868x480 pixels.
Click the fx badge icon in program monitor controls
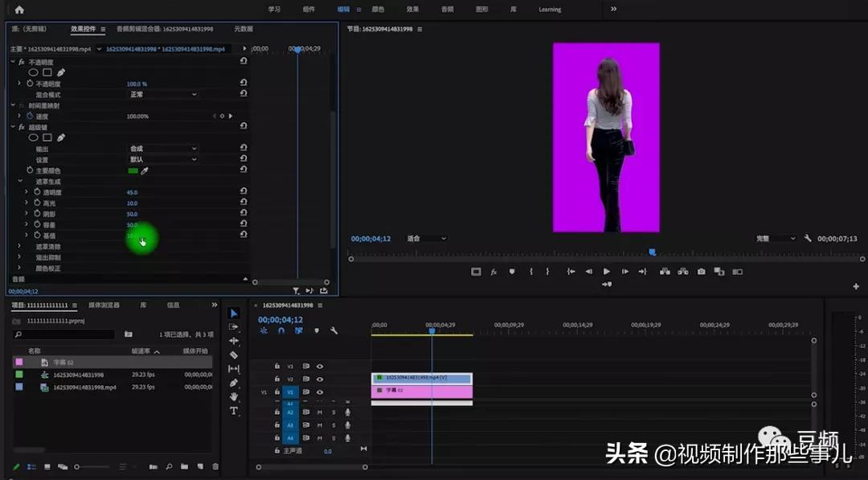pos(493,272)
